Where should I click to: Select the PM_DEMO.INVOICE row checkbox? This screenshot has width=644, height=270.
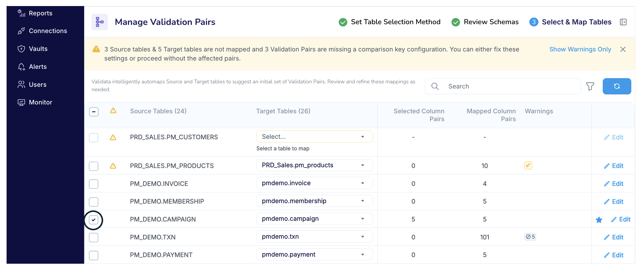(x=93, y=184)
